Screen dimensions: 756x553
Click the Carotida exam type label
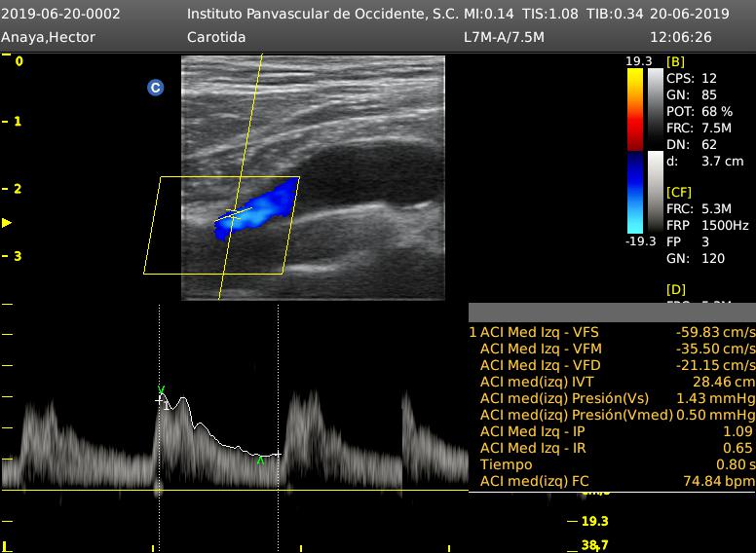pos(216,37)
